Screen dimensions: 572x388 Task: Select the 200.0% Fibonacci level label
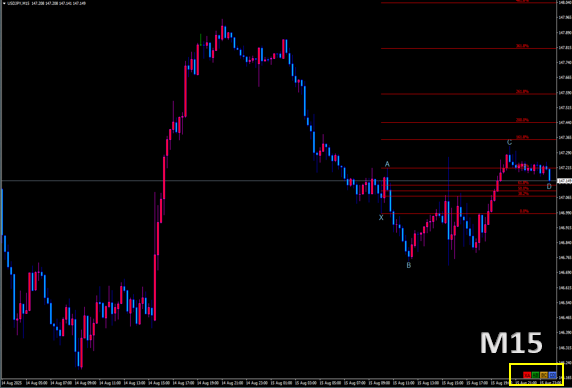[x=522, y=120]
